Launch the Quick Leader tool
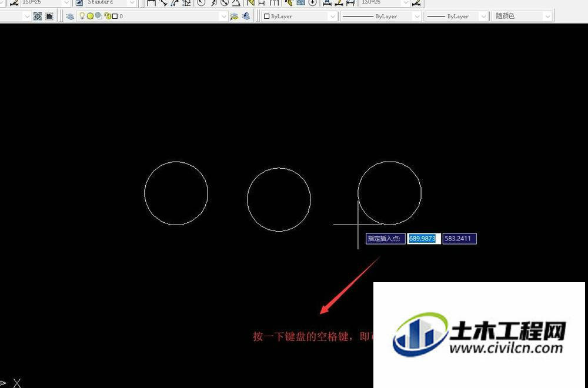588x388 pixels. 288,3
